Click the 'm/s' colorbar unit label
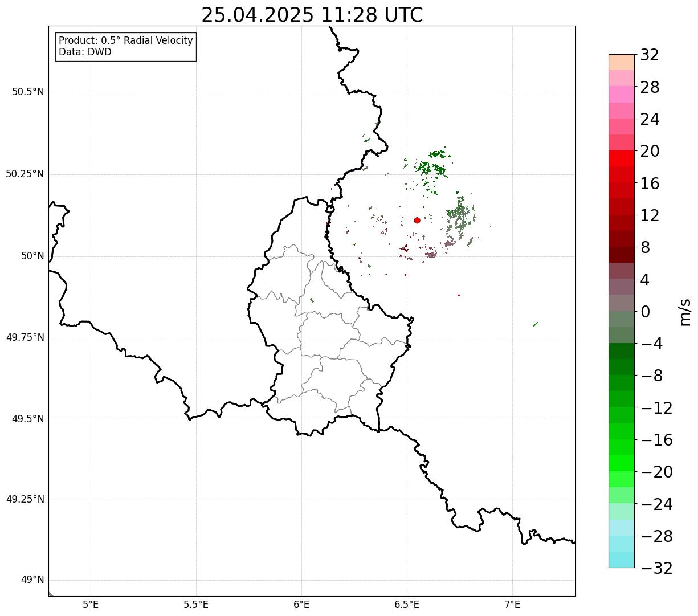This screenshot has height=616, width=698. [685, 312]
